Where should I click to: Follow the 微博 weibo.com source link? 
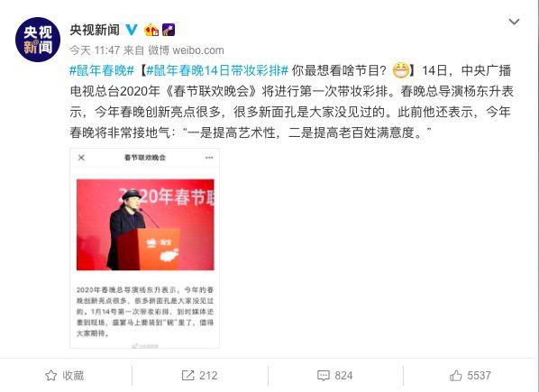coord(186,50)
